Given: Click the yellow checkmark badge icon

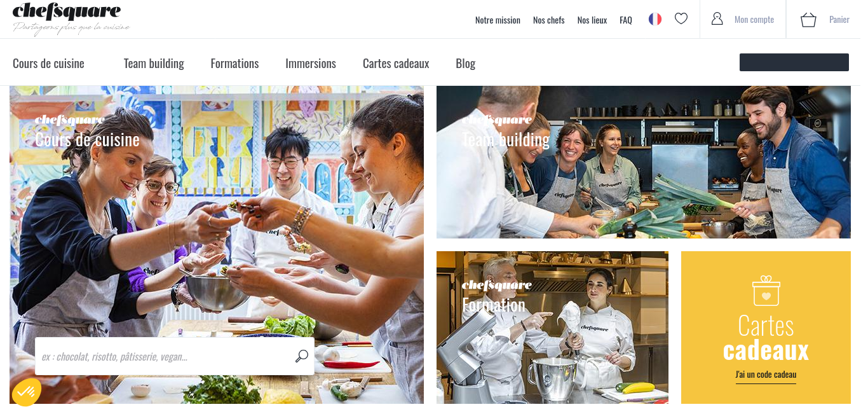Looking at the screenshot, I should [26, 392].
